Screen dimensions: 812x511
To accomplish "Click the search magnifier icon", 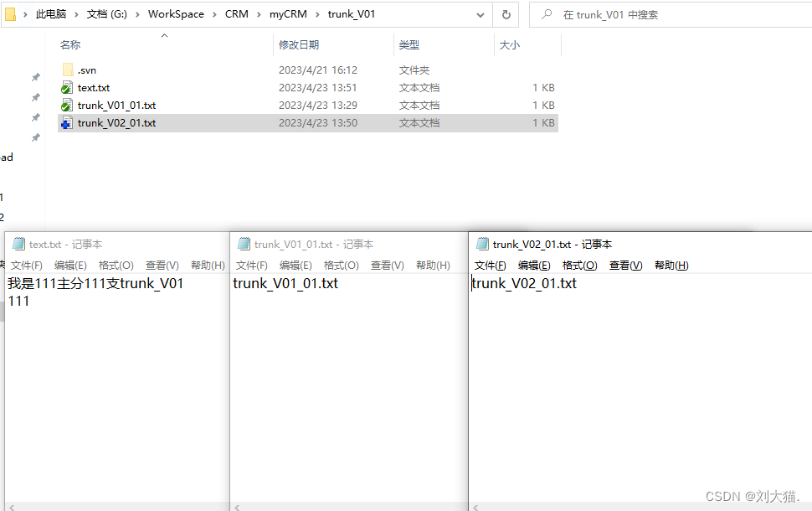I will coord(547,14).
